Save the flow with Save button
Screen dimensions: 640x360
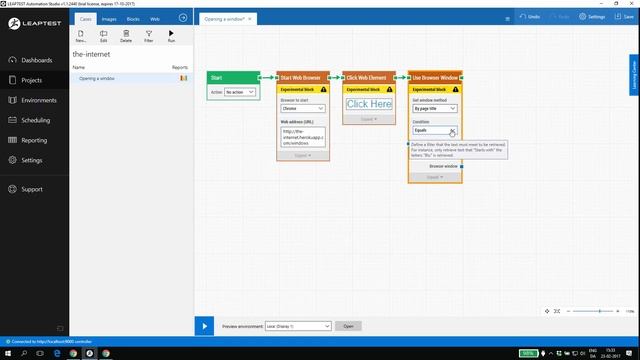pos(624,17)
